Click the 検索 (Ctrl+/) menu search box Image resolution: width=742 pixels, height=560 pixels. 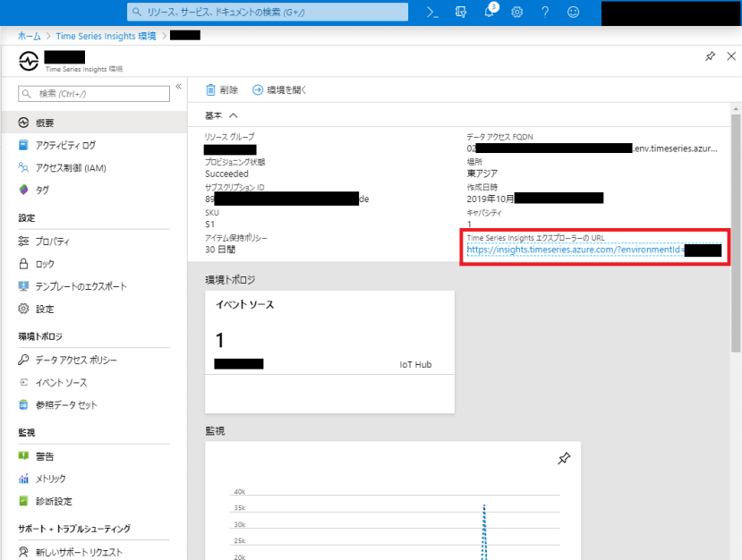94,94
